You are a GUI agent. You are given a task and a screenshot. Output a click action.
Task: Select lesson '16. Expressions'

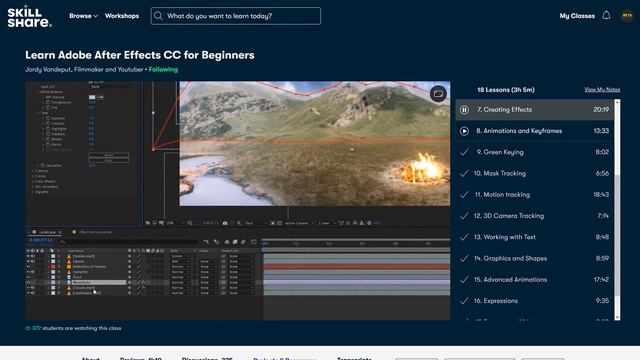point(534,300)
